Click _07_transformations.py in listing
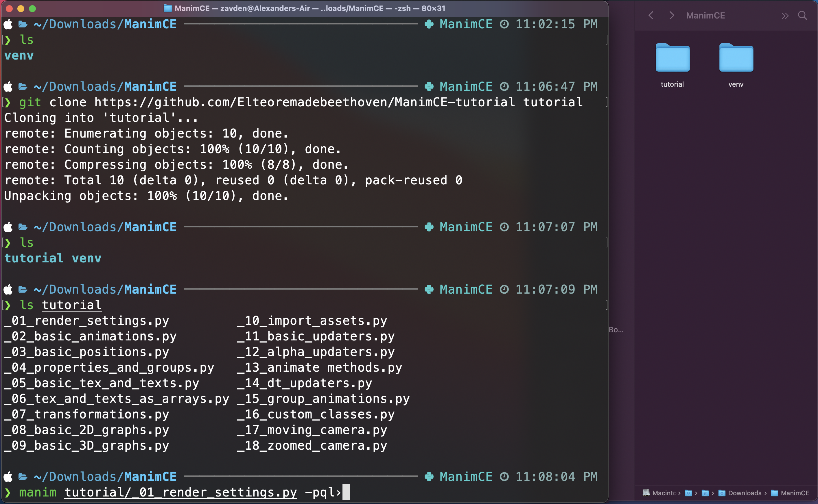This screenshot has height=504, width=818. pyautogui.click(x=86, y=414)
